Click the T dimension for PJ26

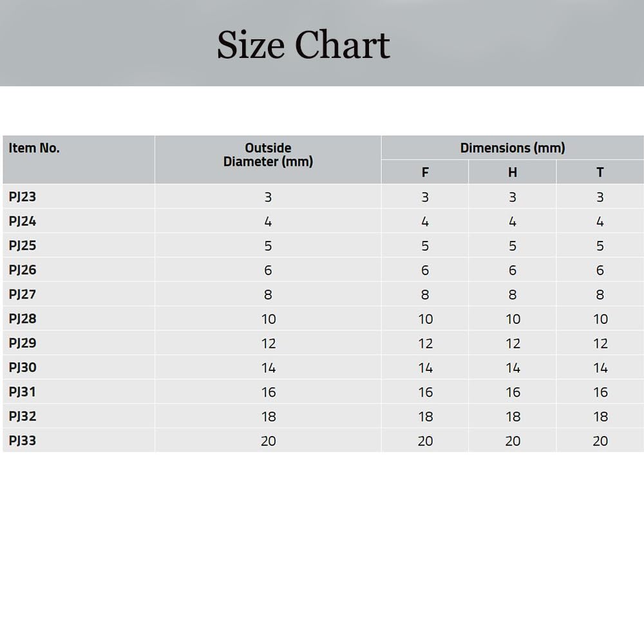click(600, 270)
